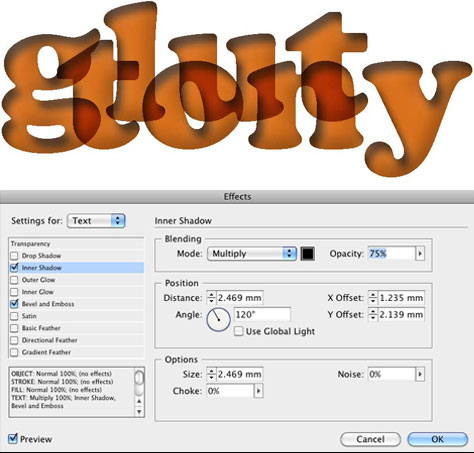Toggle the Use Global Light checkbox
474x453 pixels.
point(238,331)
